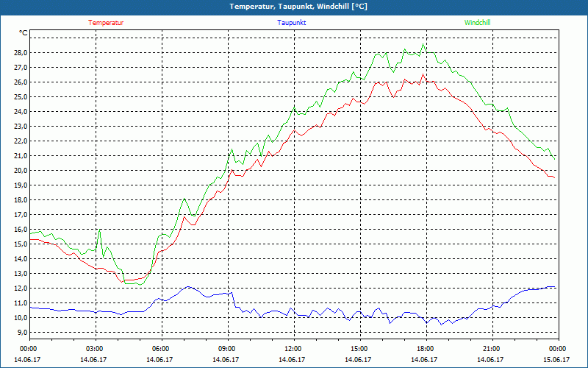The height and width of the screenshot is (368, 588).
Task: Click the 11,0 y-axis value
Action: [21, 303]
